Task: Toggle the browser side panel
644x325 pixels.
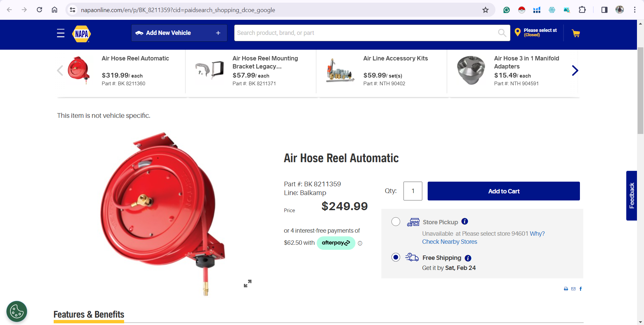Action: [604, 10]
